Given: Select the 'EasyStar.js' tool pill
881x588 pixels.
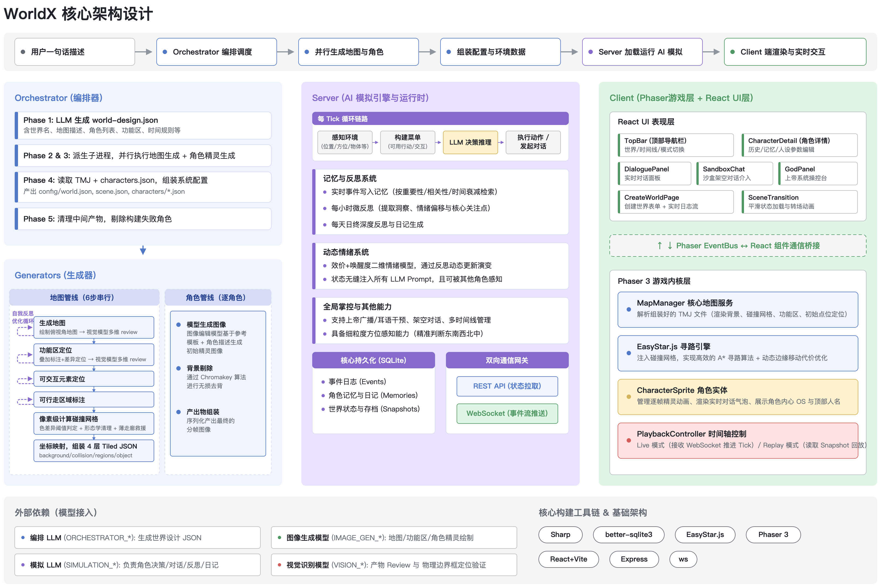Looking at the screenshot, I should point(705,534).
